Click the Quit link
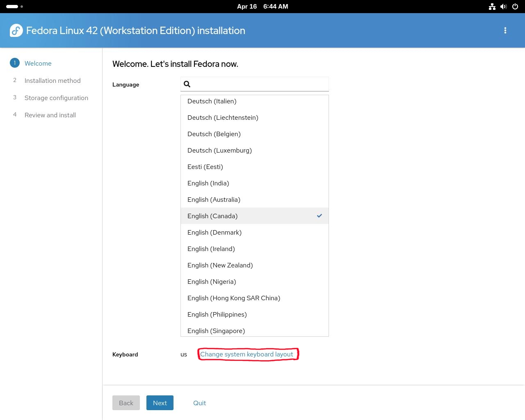Viewport: 525px width, 420px height. pyautogui.click(x=199, y=403)
